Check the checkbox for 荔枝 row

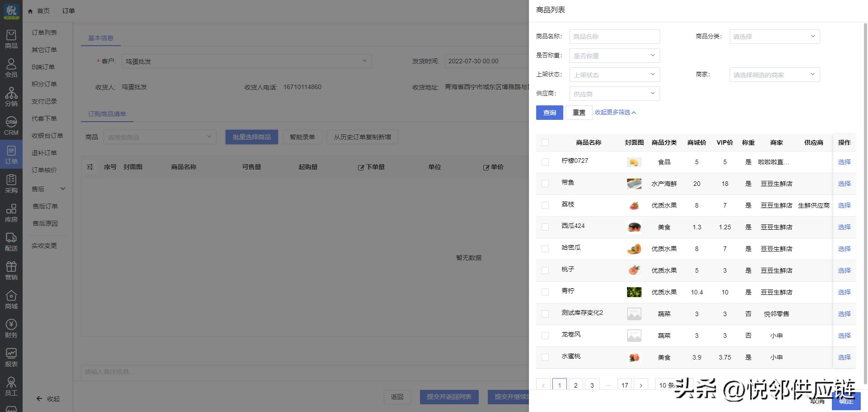coord(545,205)
